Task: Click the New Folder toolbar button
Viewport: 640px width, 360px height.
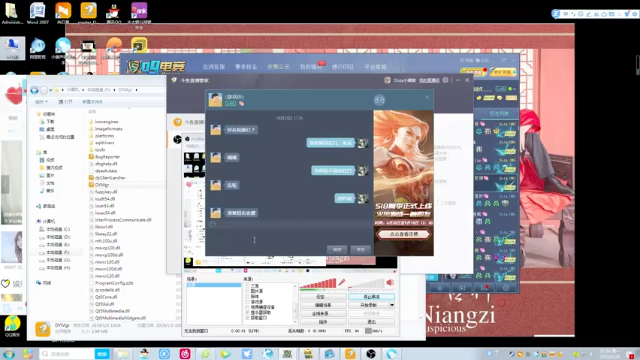Action: pos(92,102)
